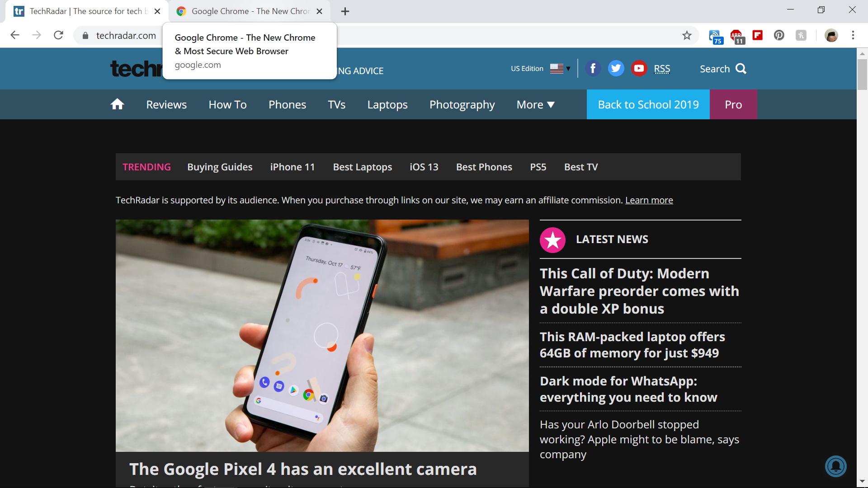This screenshot has height=488, width=868.
Task: Open the Adblock Plus extension icon
Action: click(x=737, y=36)
